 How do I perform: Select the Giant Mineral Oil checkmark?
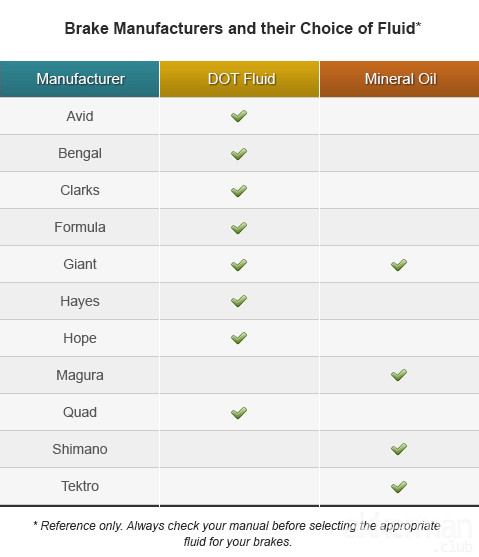(x=399, y=264)
